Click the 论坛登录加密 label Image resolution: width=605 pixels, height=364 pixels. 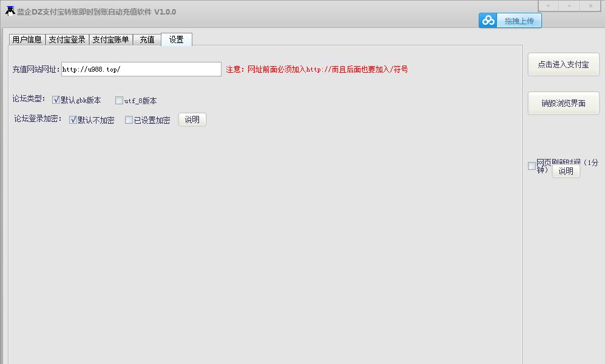point(38,119)
